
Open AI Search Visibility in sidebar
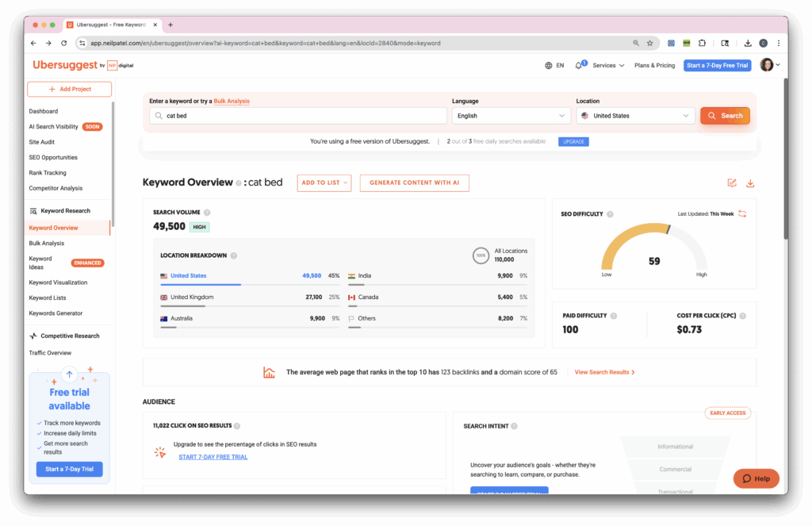coord(53,127)
